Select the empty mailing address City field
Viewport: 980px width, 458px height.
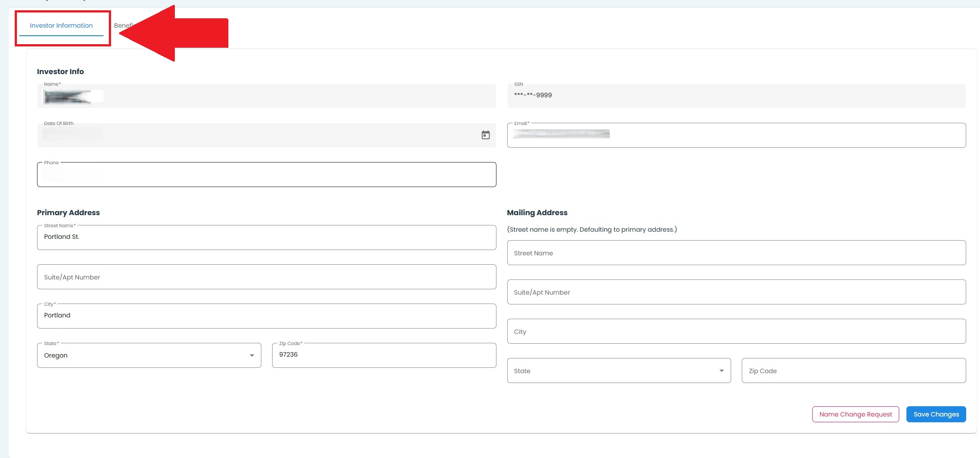(x=736, y=332)
